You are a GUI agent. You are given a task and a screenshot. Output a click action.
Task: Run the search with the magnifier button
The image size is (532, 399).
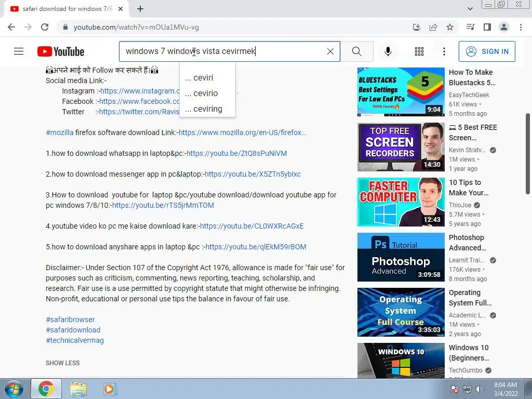pos(356,51)
